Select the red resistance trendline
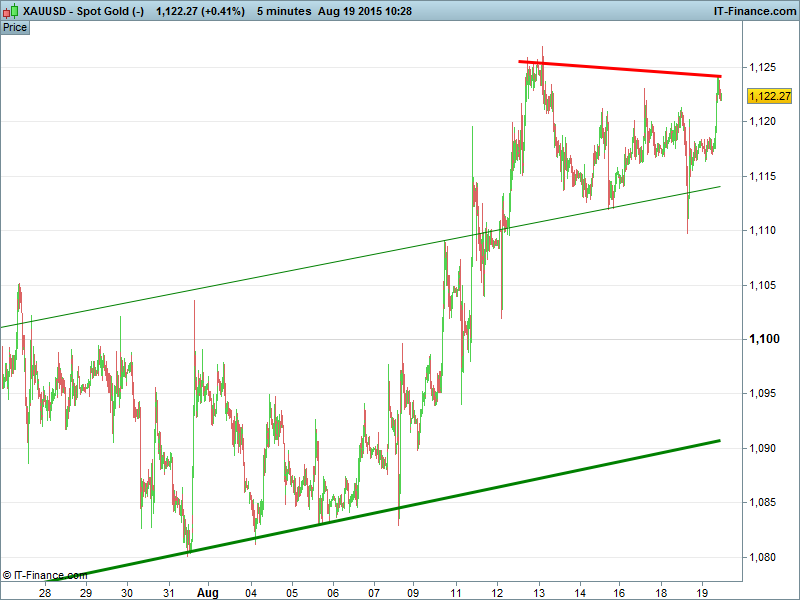 620,69
